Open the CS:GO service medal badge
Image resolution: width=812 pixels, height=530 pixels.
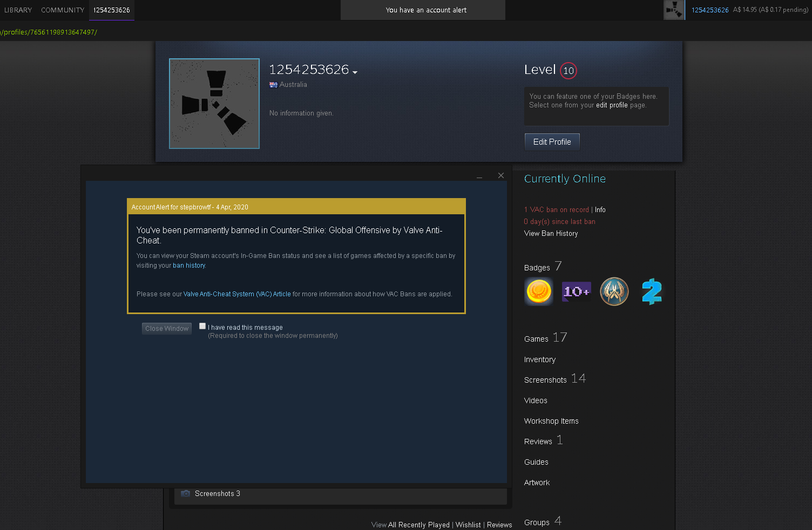(x=614, y=291)
